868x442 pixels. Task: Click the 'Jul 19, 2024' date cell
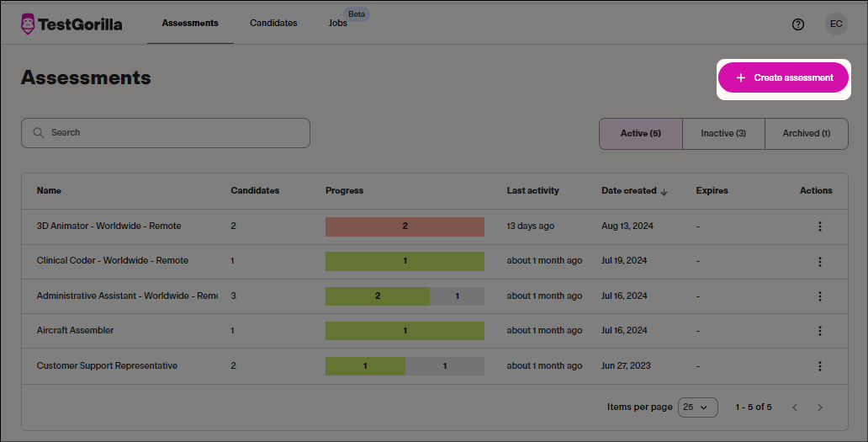[624, 260]
